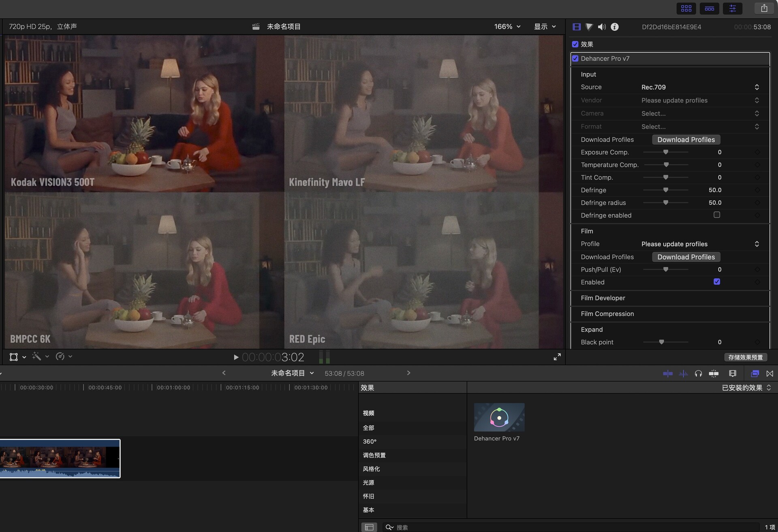Click the share export icon
778x532 pixels.
[764, 8]
